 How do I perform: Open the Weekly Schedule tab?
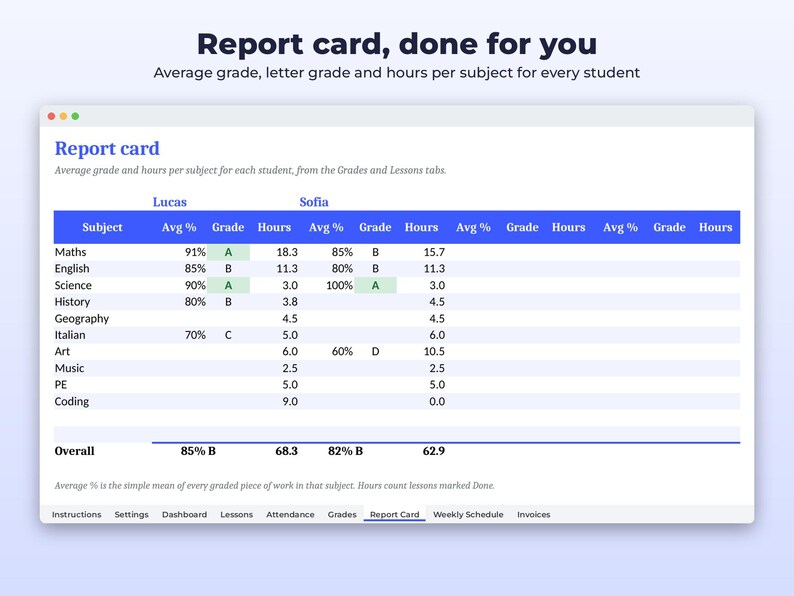pos(468,514)
